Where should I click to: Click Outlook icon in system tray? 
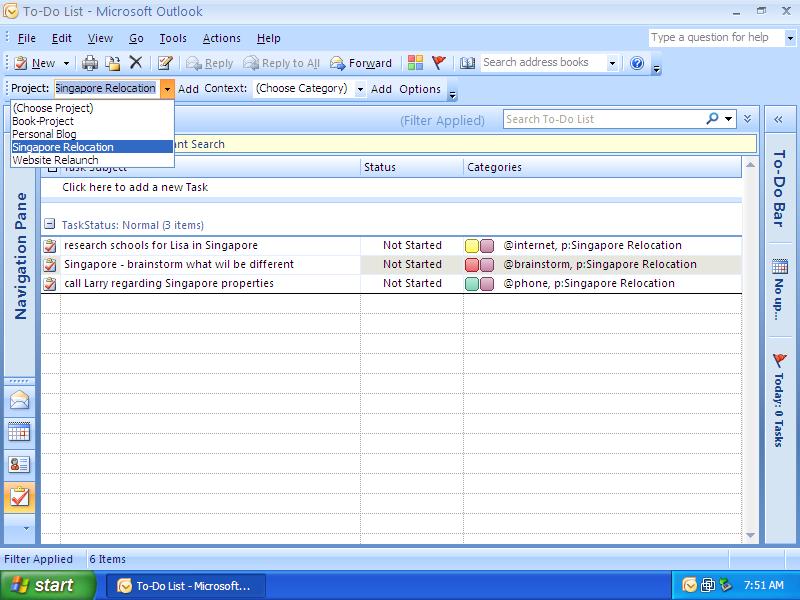pyautogui.click(x=690, y=585)
